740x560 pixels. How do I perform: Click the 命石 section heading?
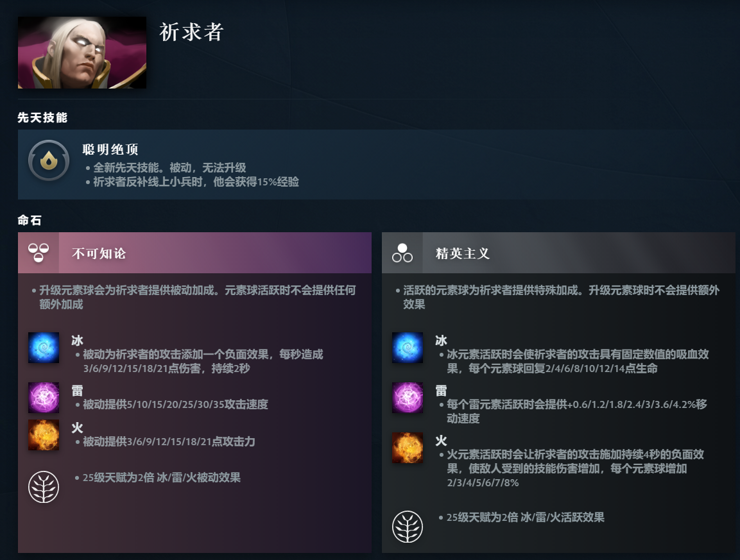click(30, 220)
